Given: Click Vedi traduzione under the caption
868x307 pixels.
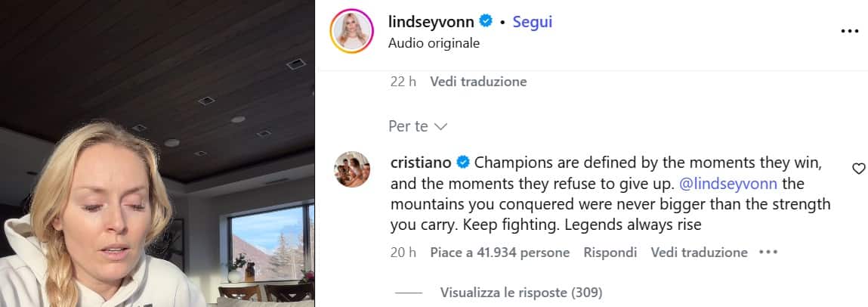Looking at the screenshot, I should pos(478,82).
